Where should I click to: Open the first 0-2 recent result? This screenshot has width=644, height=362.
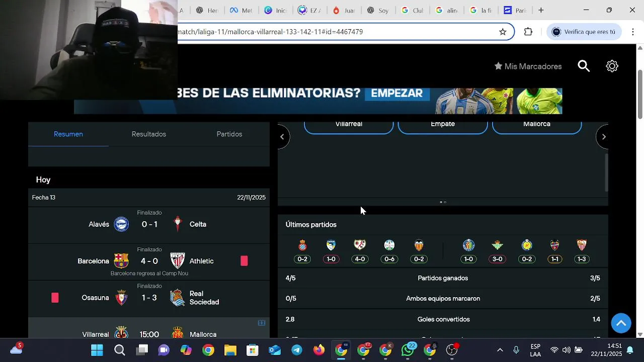click(302, 259)
